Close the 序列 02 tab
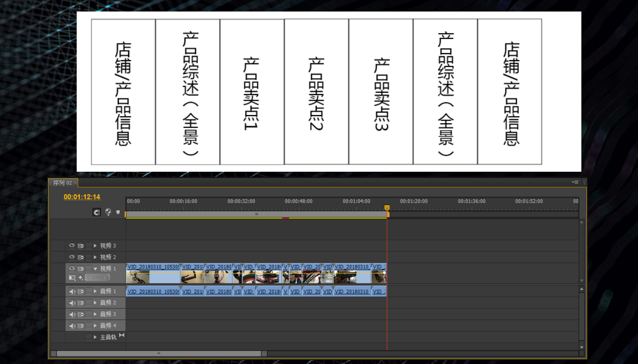Viewport: 638px width, 364px height. point(76,183)
